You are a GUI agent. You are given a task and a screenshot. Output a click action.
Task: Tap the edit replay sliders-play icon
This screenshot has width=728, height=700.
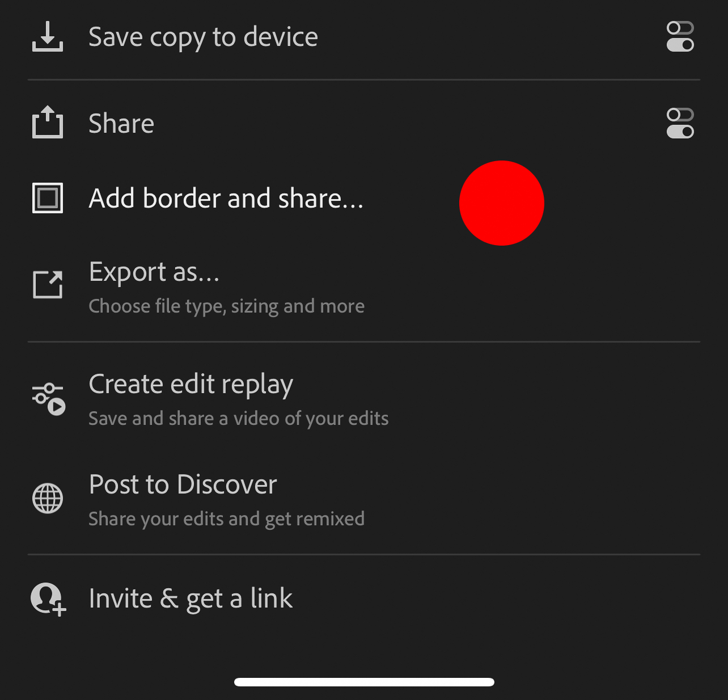[x=49, y=399]
